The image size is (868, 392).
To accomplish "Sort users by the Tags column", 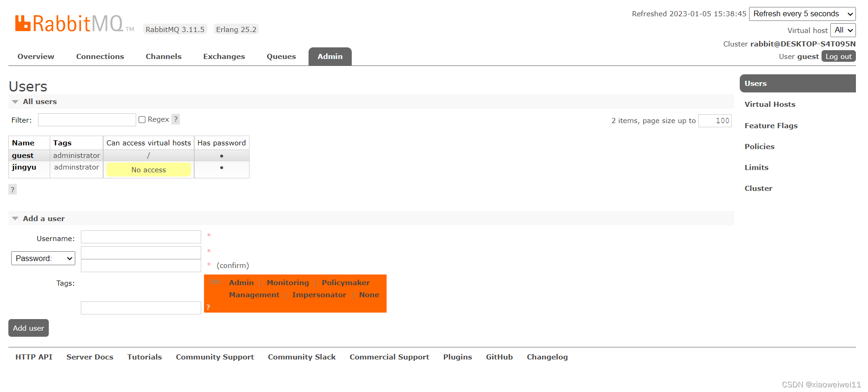I will pos(62,143).
